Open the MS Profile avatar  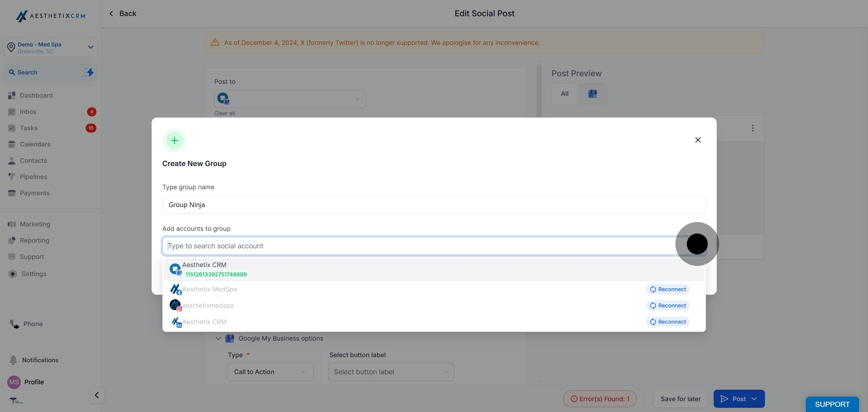14,382
